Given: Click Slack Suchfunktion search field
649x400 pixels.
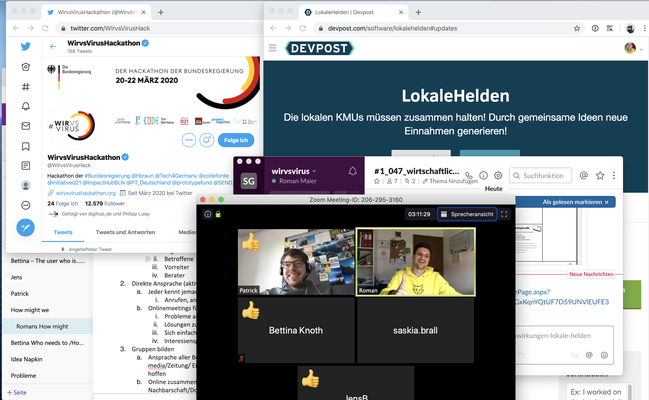Looking at the screenshot, I should pyautogui.click(x=540, y=176).
